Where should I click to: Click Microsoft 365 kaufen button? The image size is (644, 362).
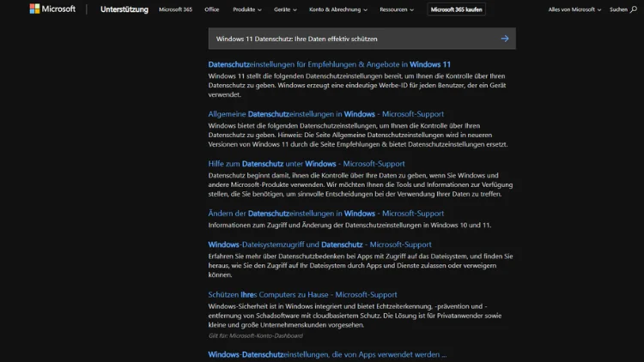[456, 9]
